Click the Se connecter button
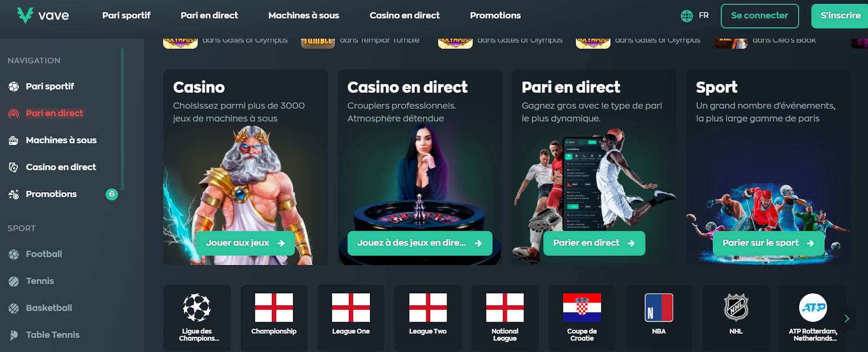 tap(759, 16)
